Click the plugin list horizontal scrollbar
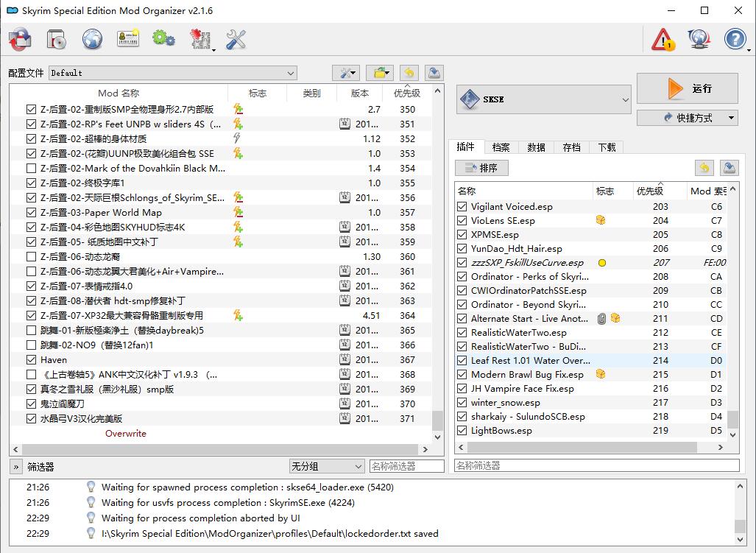Screen dimensions: 756x553 (x=581, y=448)
